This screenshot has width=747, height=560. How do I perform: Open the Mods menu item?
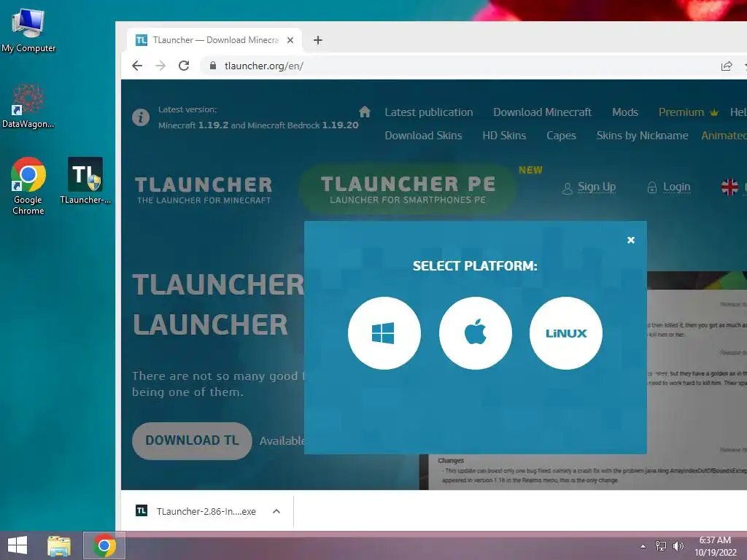[625, 112]
